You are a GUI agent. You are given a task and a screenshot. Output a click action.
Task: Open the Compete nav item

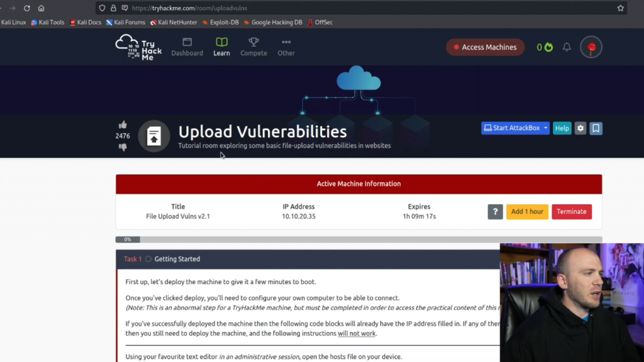tap(254, 47)
